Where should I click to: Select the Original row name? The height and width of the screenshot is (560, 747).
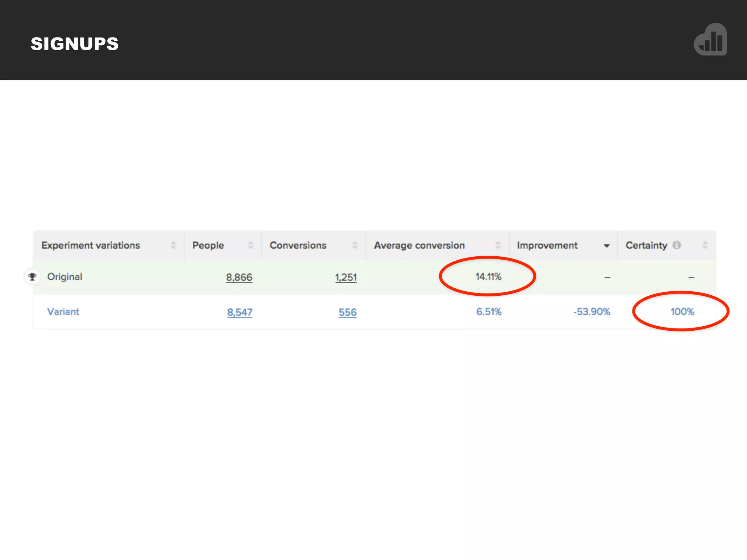click(65, 277)
